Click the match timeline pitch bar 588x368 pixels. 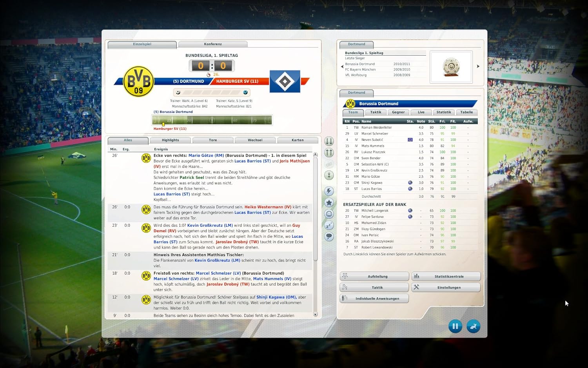[212, 120]
